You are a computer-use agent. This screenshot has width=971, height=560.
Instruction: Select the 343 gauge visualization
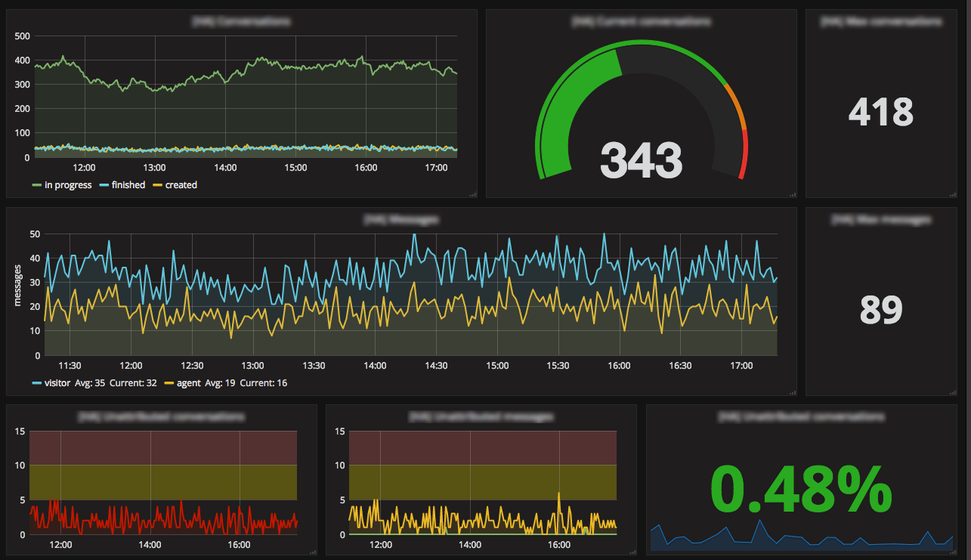point(642,159)
